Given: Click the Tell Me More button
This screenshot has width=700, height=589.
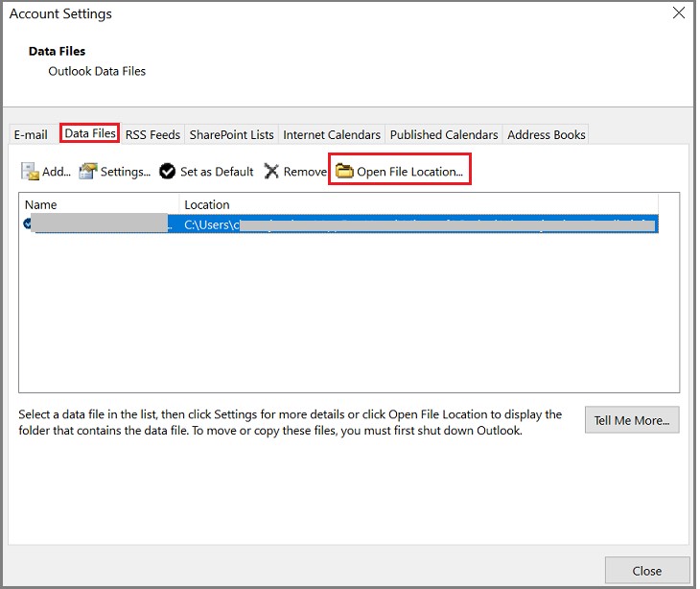Looking at the screenshot, I should point(632,420).
